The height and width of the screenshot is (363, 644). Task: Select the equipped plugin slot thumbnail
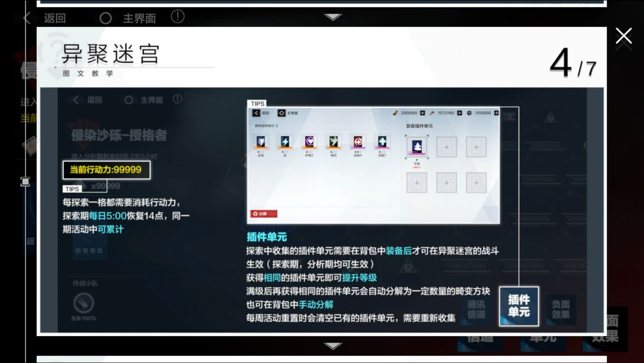click(417, 147)
